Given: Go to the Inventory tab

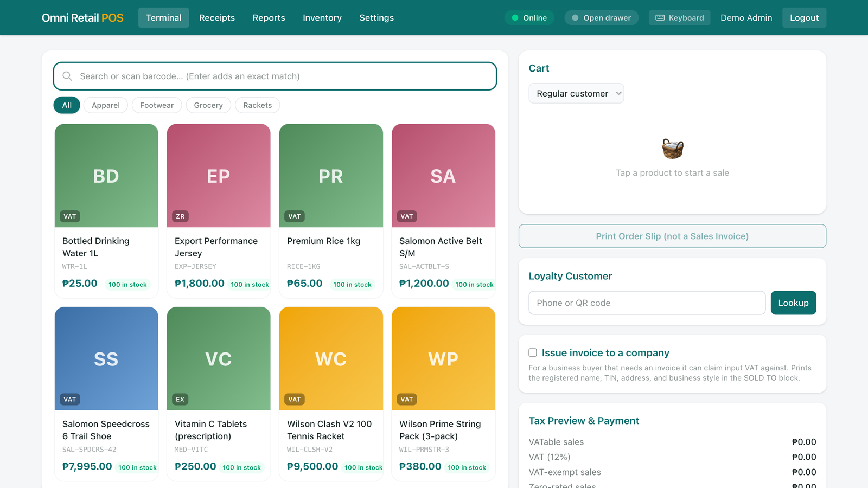Looking at the screenshot, I should click(x=322, y=18).
